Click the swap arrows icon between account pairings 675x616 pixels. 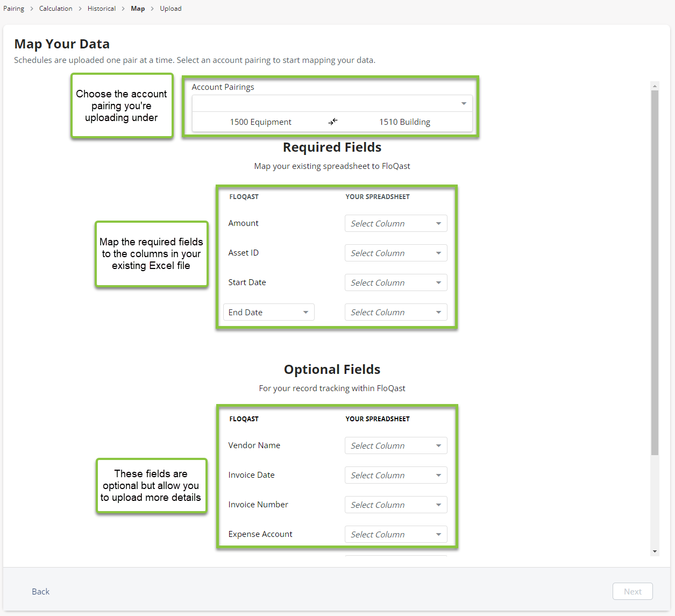pos(333,122)
